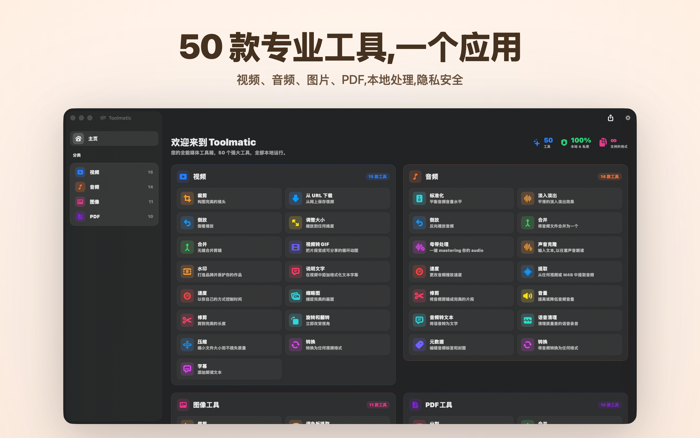The height and width of the screenshot is (438, 700).
Task: Open the video Compress tool (压缩)
Action: (229, 344)
